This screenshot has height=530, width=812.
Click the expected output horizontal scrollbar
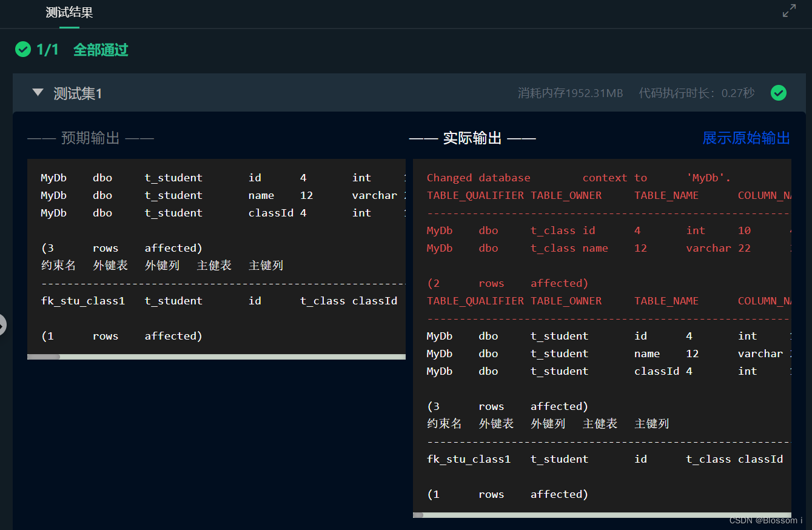click(x=216, y=357)
